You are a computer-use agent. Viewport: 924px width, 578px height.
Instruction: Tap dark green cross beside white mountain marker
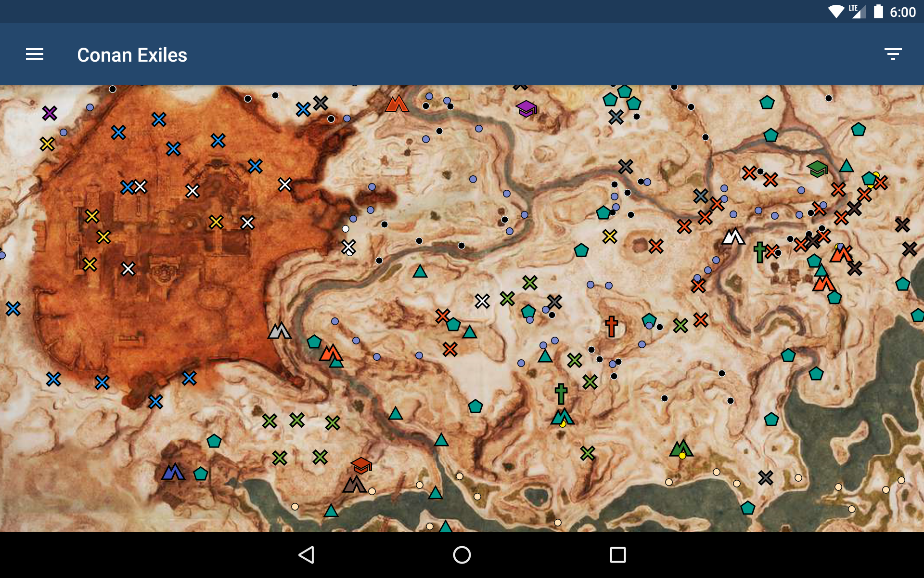tap(759, 252)
